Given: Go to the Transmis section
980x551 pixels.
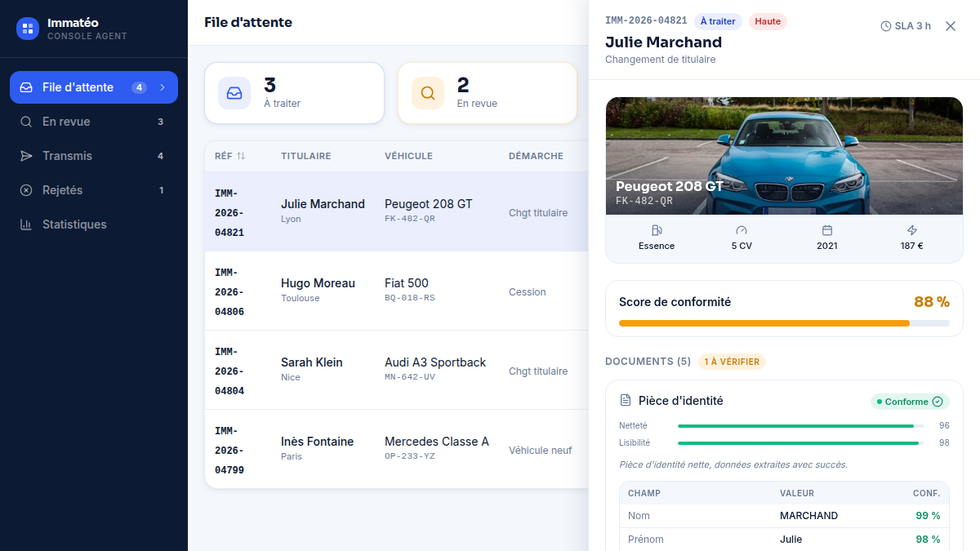Looking at the screenshot, I should 94,156.
